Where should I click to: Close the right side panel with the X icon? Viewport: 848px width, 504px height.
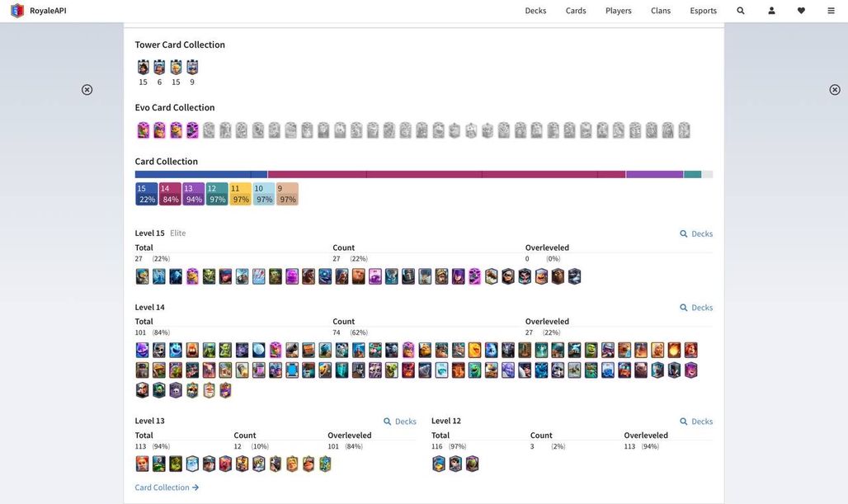(835, 90)
